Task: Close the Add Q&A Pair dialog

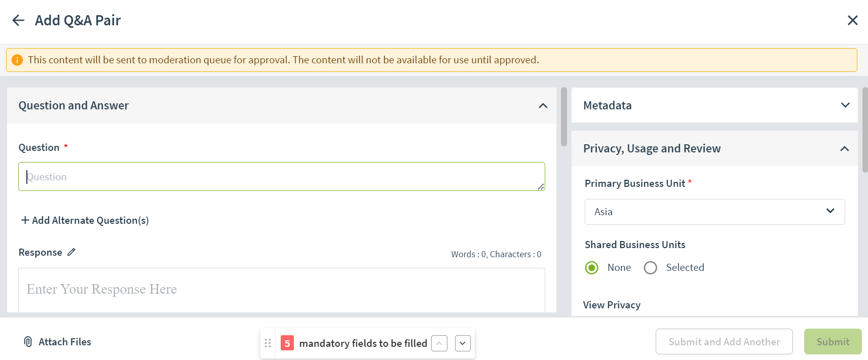Action: coord(853,20)
